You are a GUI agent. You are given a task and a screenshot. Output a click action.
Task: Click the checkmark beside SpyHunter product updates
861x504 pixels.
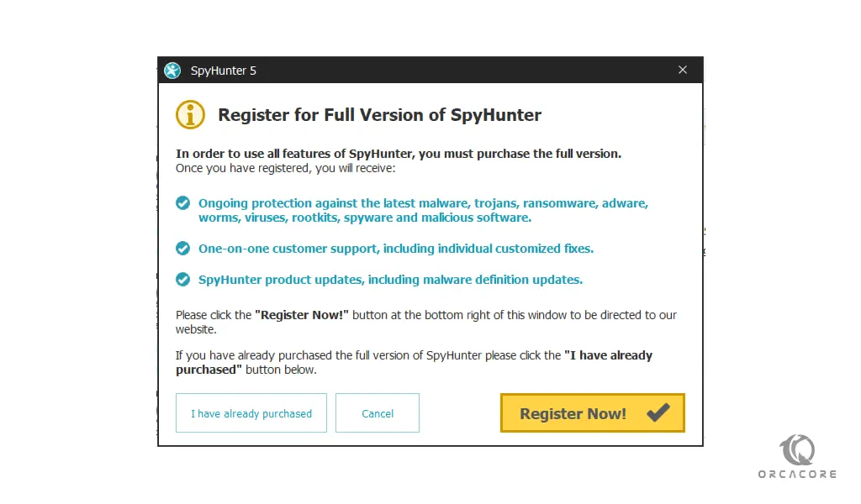[182, 280]
